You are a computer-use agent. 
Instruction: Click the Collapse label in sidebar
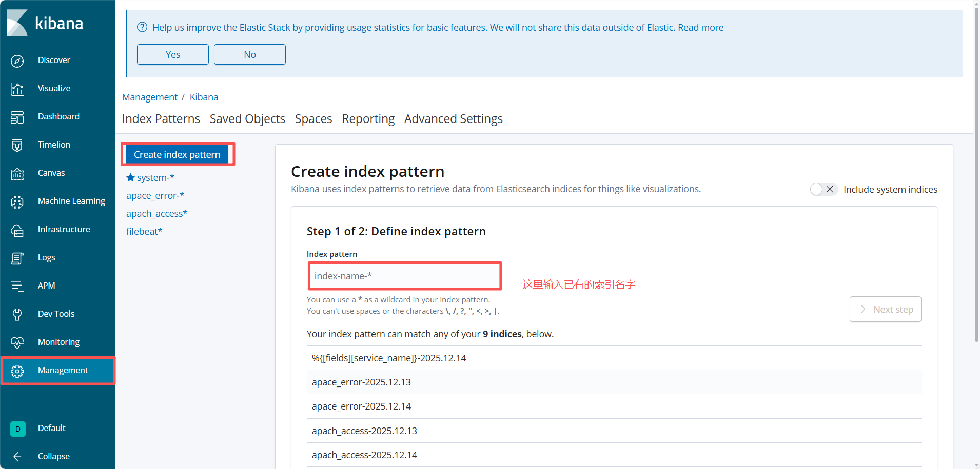(54, 456)
